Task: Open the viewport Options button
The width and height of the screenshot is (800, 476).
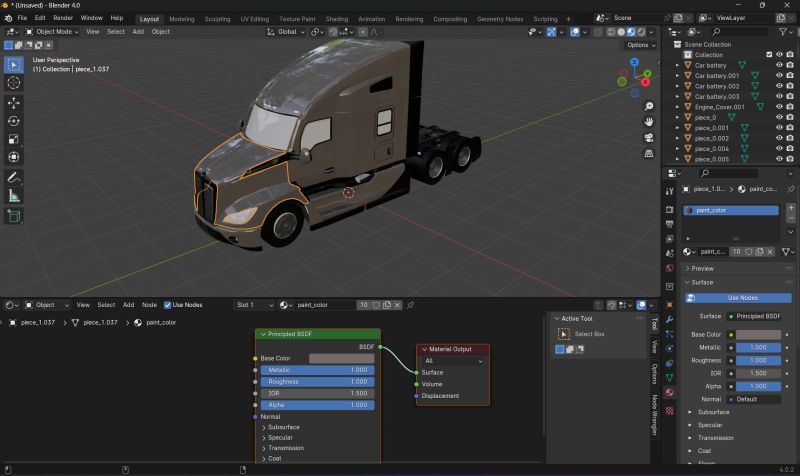Action: pyautogui.click(x=638, y=45)
